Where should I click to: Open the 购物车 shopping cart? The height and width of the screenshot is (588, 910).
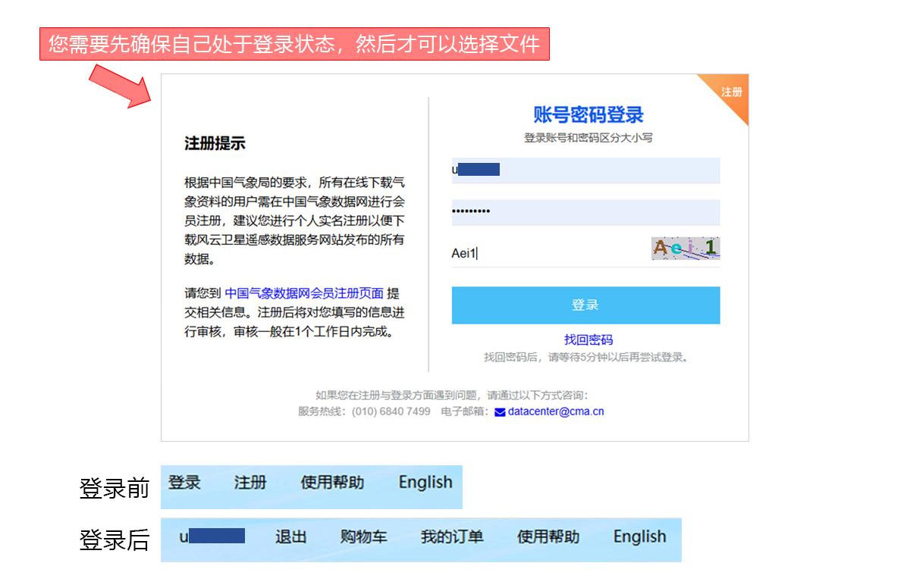pyautogui.click(x=363, y=537)
